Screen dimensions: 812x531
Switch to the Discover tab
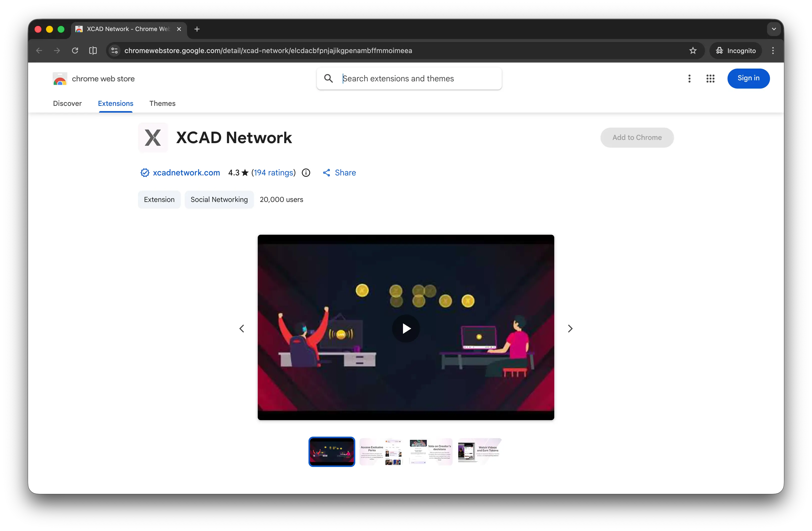pyautogui.click(x=67, y=103)
